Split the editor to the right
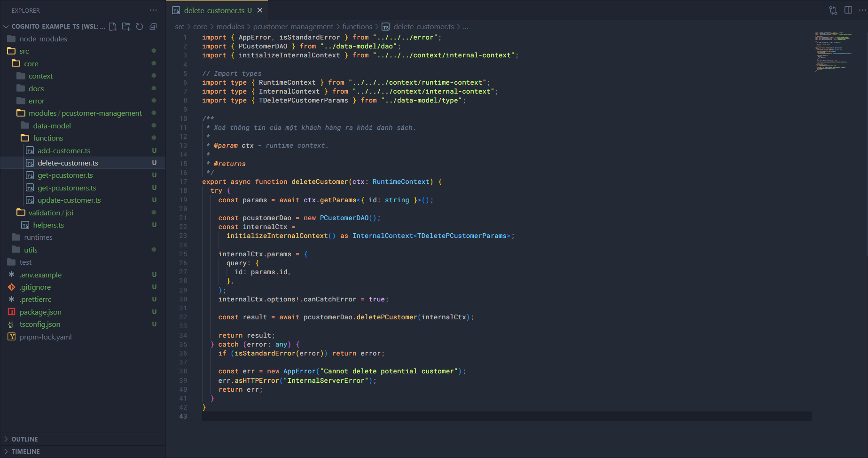 848,10
